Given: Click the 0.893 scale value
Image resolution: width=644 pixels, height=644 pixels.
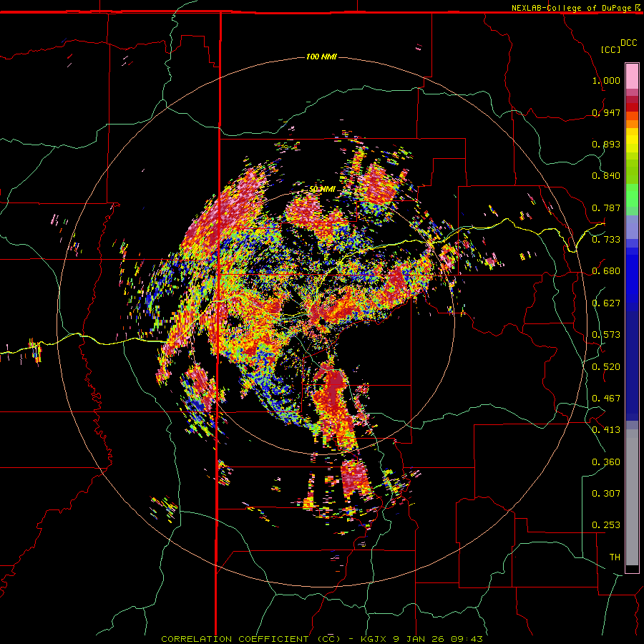Looking at the screenshot, I should pyautogui.click(x=606, y=144).
